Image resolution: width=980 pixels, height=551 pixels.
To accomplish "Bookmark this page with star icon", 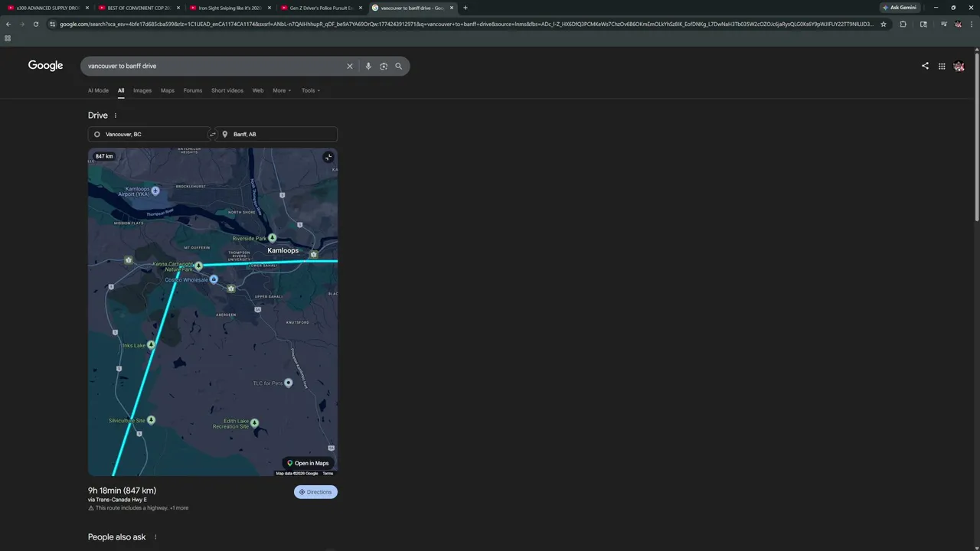I will pos(884,24).
